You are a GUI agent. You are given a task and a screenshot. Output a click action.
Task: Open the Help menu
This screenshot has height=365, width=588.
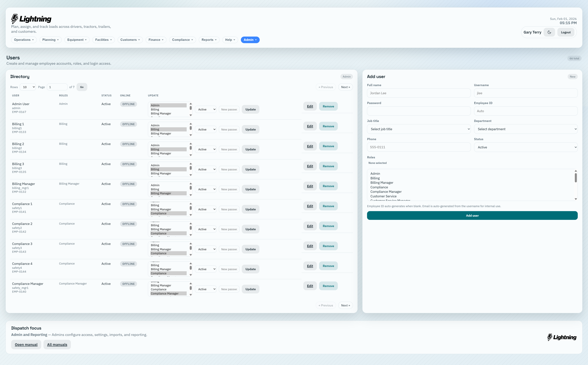tap(230, 40)
